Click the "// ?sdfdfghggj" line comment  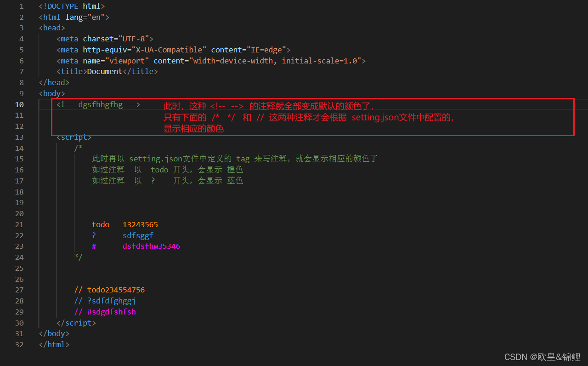(105, 301)
